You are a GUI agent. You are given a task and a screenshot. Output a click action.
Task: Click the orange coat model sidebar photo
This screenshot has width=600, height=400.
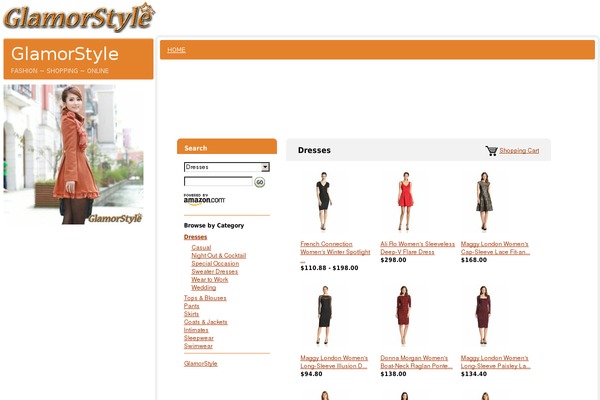73,154
